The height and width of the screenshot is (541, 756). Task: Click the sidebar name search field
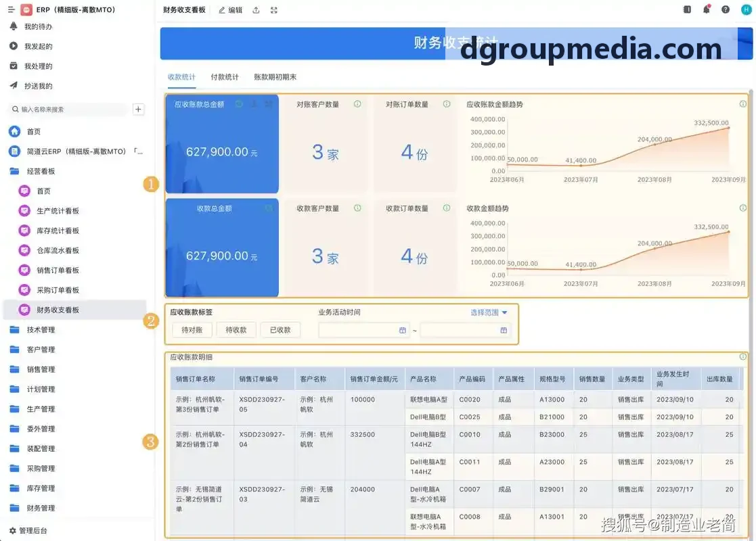pos(69,110)
